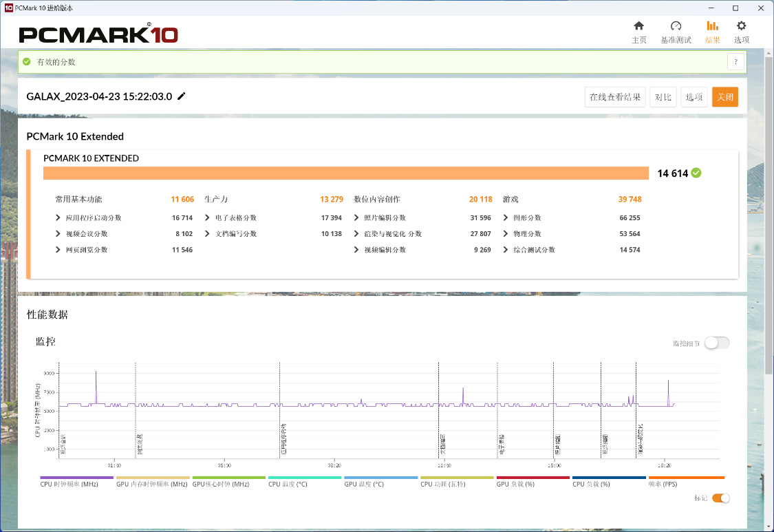Click the 常用基本功能 score 11 606

(182, 199)
